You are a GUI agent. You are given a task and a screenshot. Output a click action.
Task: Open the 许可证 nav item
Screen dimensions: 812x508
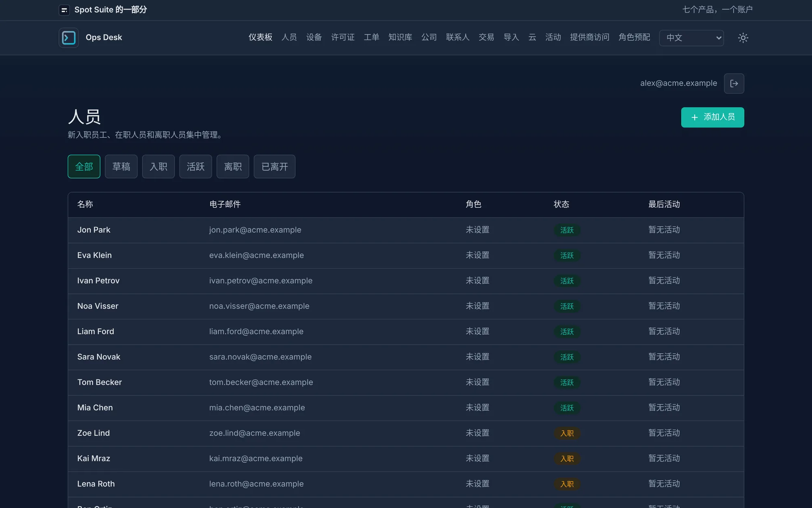343,37
